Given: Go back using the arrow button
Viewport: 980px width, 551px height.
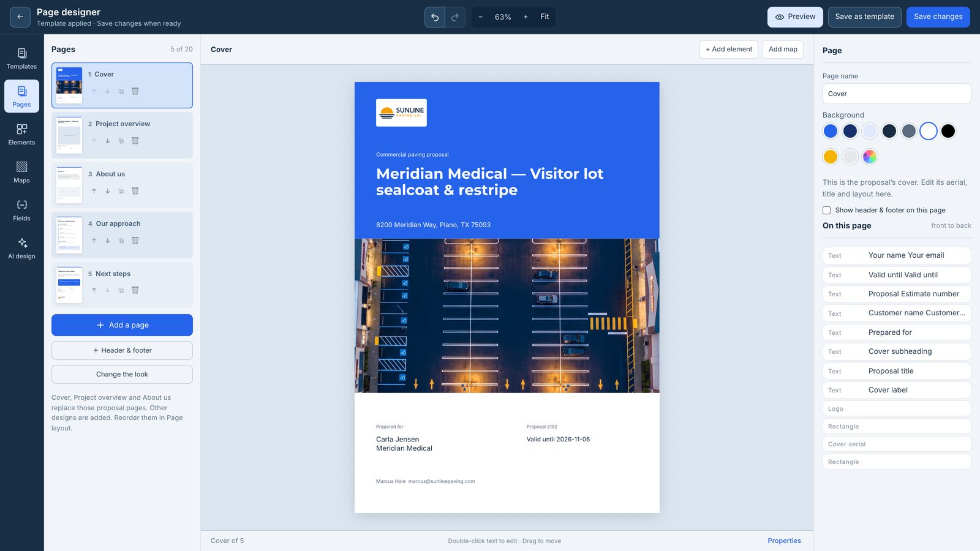Looking at the screenshot, I should [20, 17].
